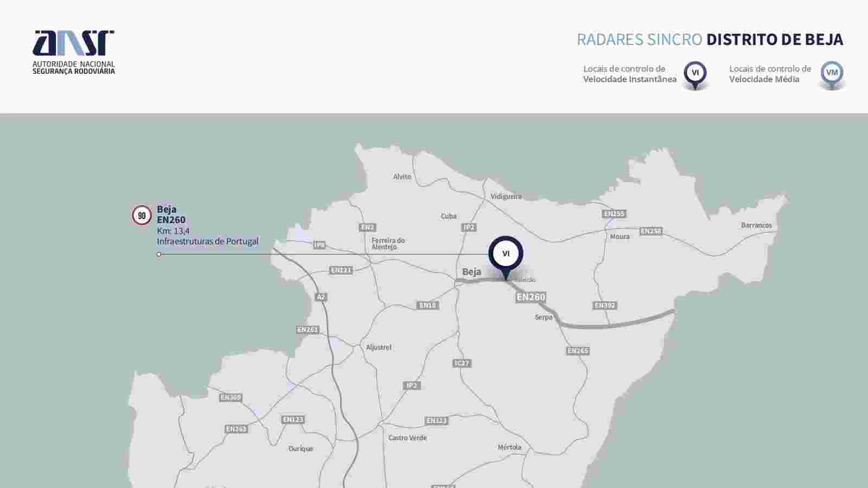The image size is (868, 488).
Task: Click the IP2 label near Castro Verde
Action: pos(412,386)
